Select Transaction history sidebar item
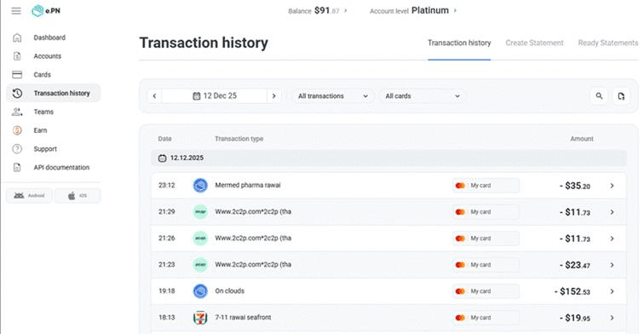Screen dimensions: 644x334 coord(54,93)
